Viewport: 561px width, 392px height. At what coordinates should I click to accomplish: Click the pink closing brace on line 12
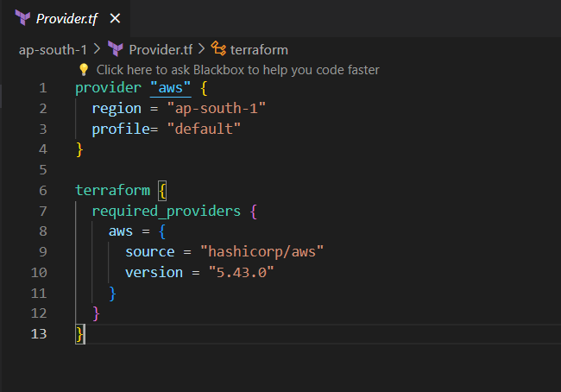(x=96, y=313)
